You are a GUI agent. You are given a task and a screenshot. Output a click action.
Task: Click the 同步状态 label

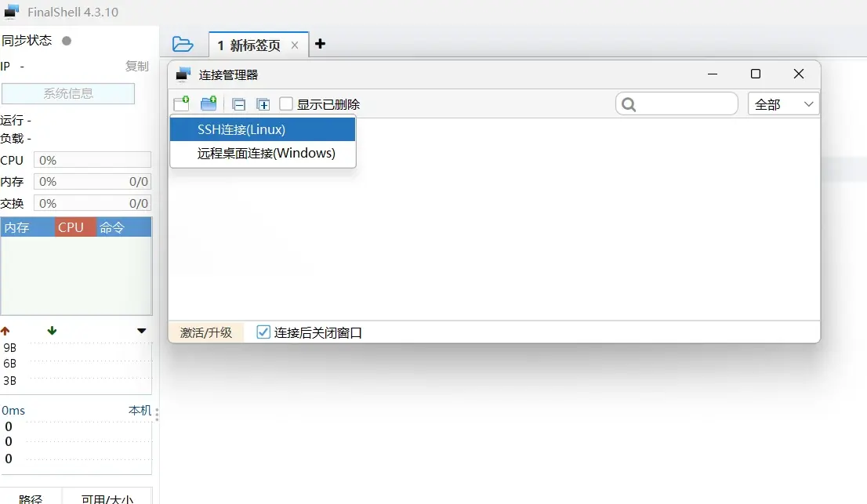tap(27, 40)
